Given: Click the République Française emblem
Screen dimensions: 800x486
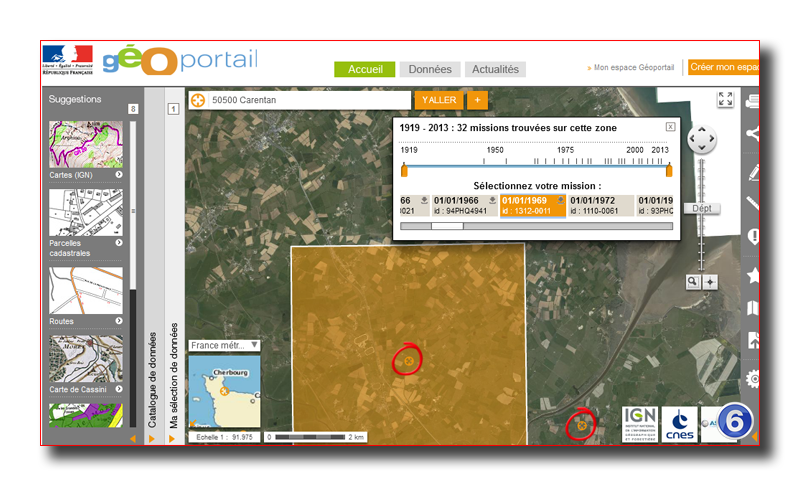Looking at the screenshot, I should tap(68, 60).
